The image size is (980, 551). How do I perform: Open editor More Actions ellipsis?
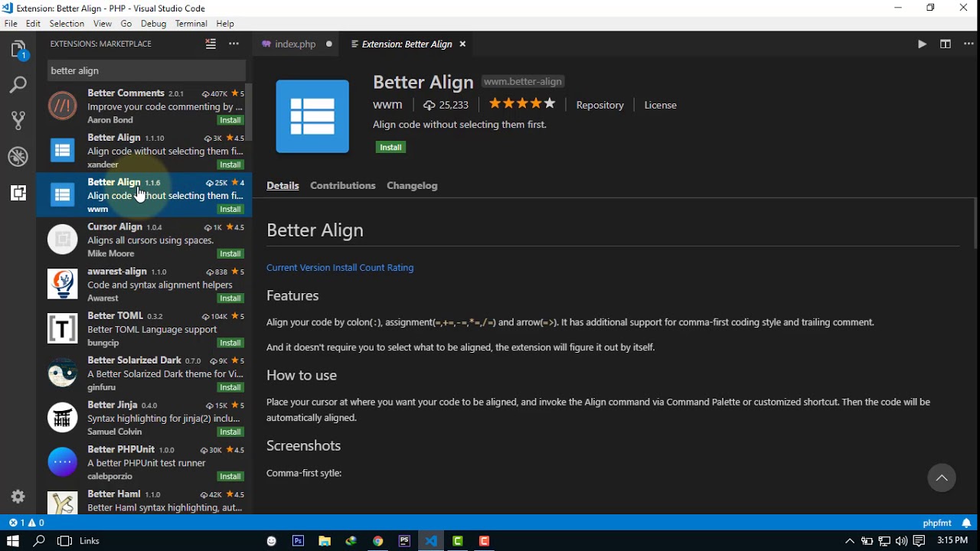969,44
